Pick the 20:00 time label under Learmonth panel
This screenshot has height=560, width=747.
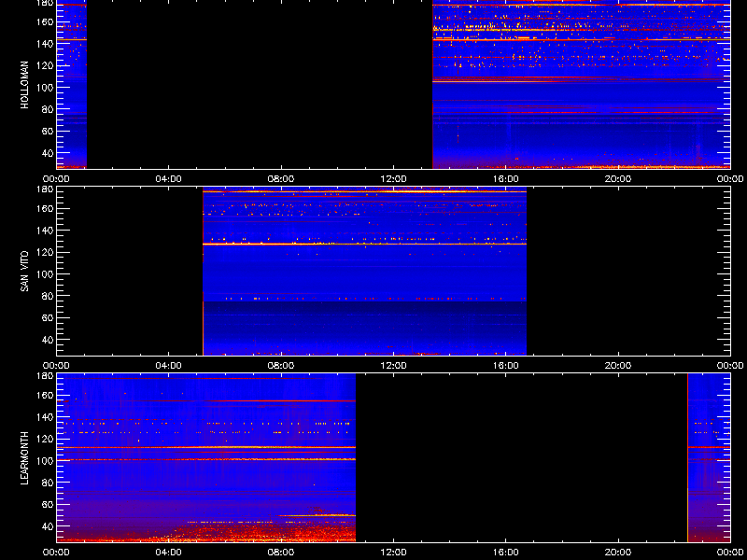618,553
